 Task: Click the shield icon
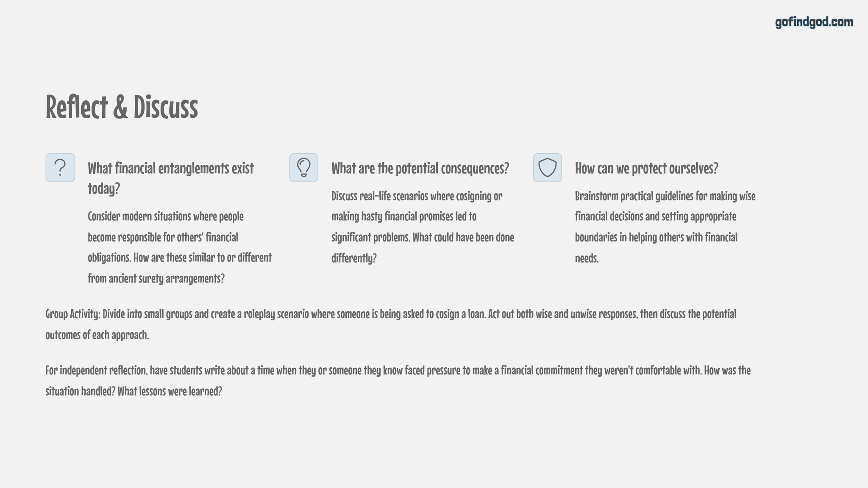547,168
